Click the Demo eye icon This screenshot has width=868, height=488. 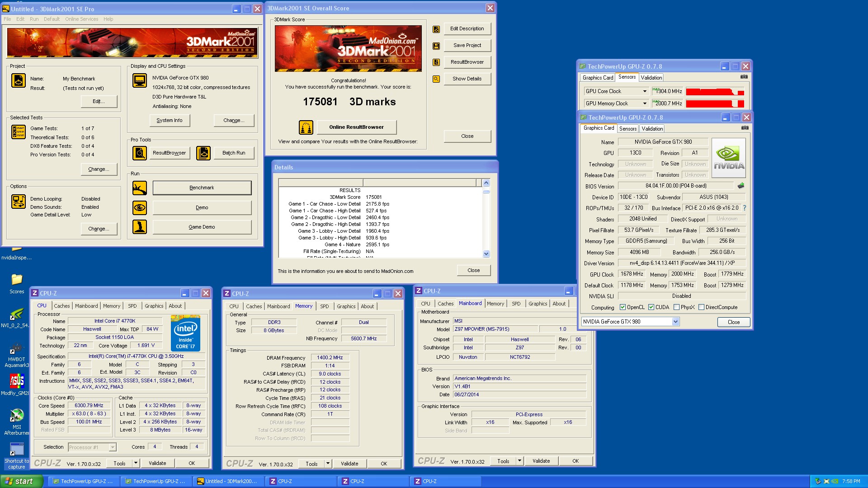click(x=140, y=208)
